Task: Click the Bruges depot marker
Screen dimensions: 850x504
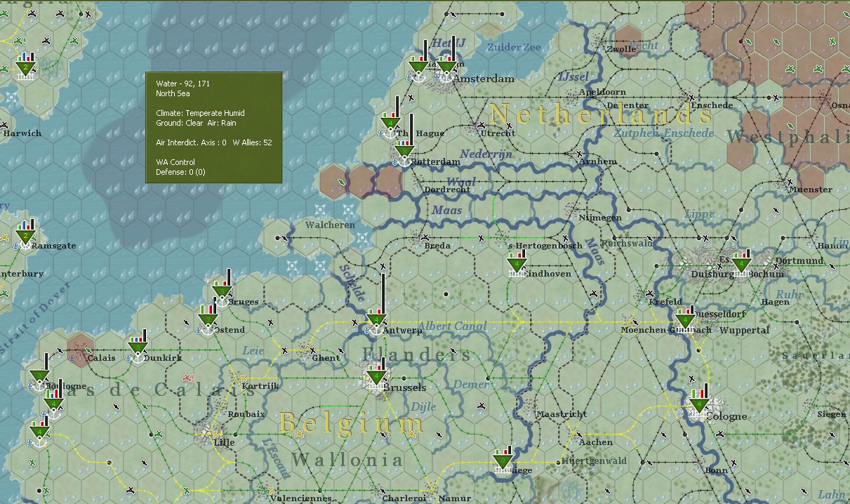Action: click(222, 295)
